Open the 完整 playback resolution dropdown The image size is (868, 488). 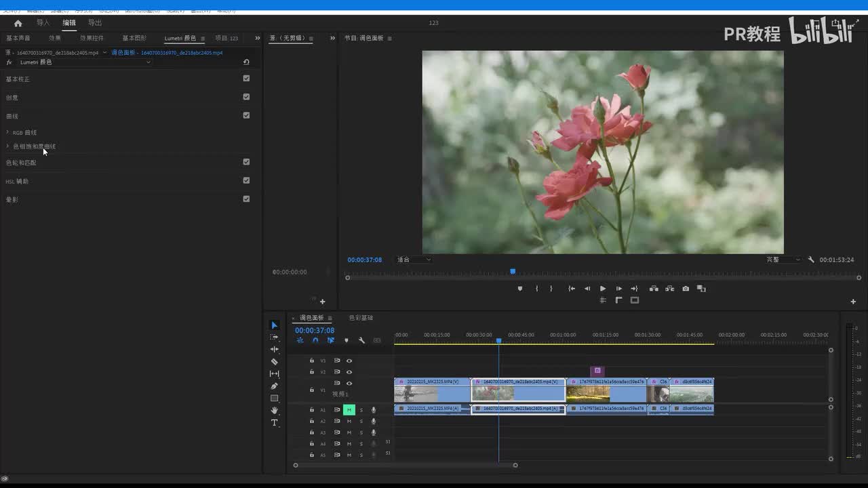tap(783, 260)
